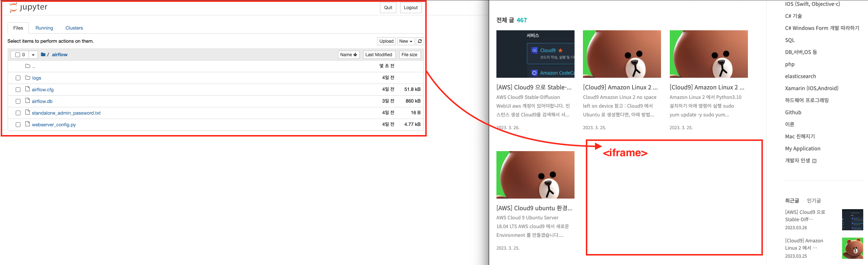Open the airflow.cfg file
The image size is (868, 265).
click(43, 90)
